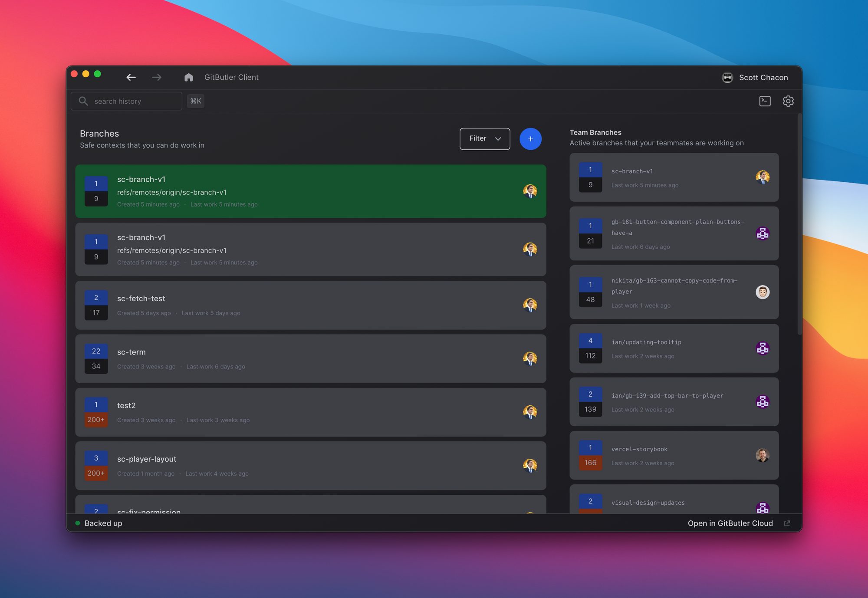The width and height of the screenshot is (868, 598).
Task: Click avatar on gb-181-button-component card
Action: coord(763,233)
